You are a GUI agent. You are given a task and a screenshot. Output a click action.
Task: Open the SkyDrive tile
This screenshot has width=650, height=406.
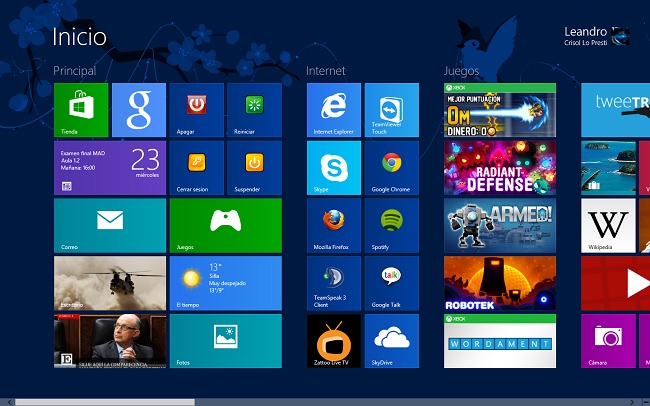point(392,341)
